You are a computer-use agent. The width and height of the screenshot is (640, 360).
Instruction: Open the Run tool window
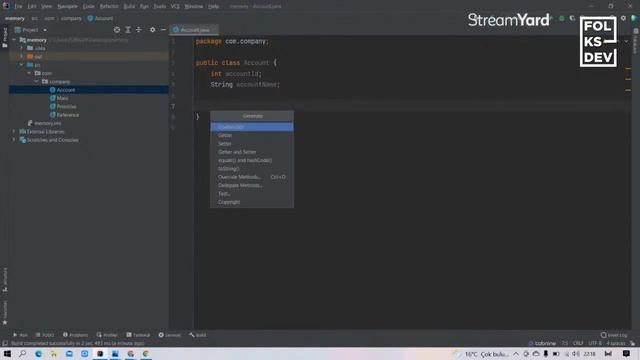click(20, 335)
